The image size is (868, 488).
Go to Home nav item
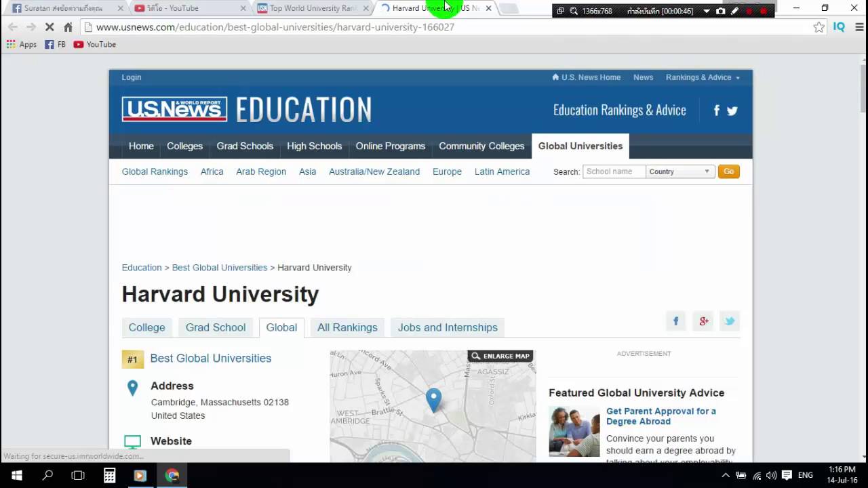pos(141,146)
